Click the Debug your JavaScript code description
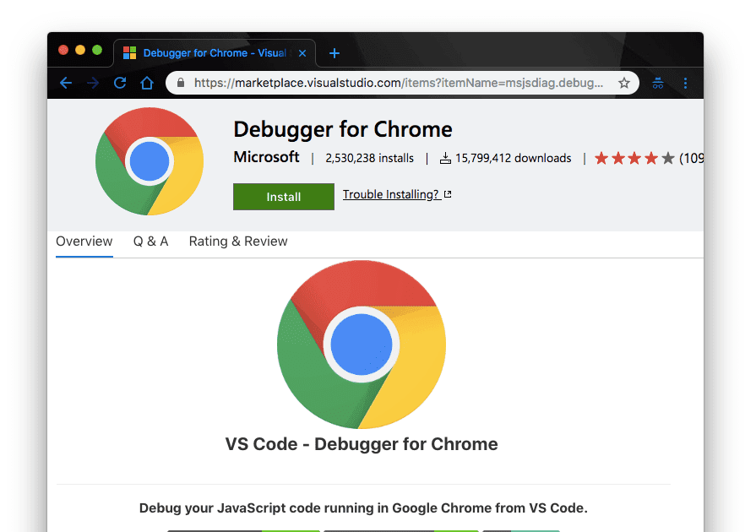Image resolution: width=756 pixels, height=532 pixels. click(363, 508)
